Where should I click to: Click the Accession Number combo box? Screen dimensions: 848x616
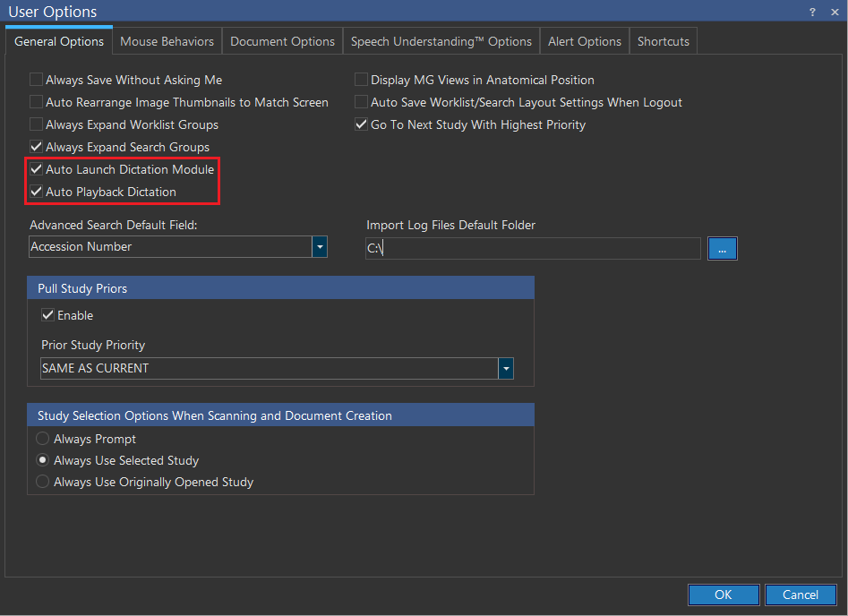(x=170, y=247)
